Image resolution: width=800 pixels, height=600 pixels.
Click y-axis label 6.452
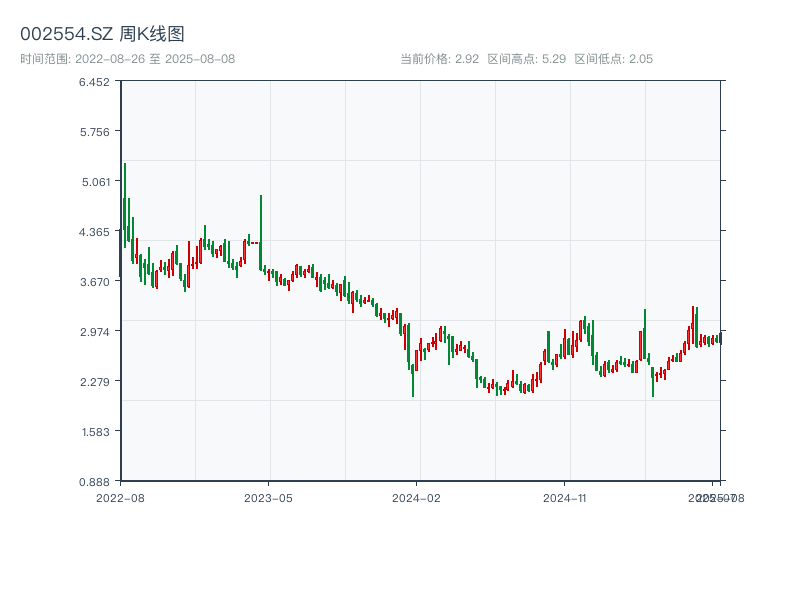94,82
